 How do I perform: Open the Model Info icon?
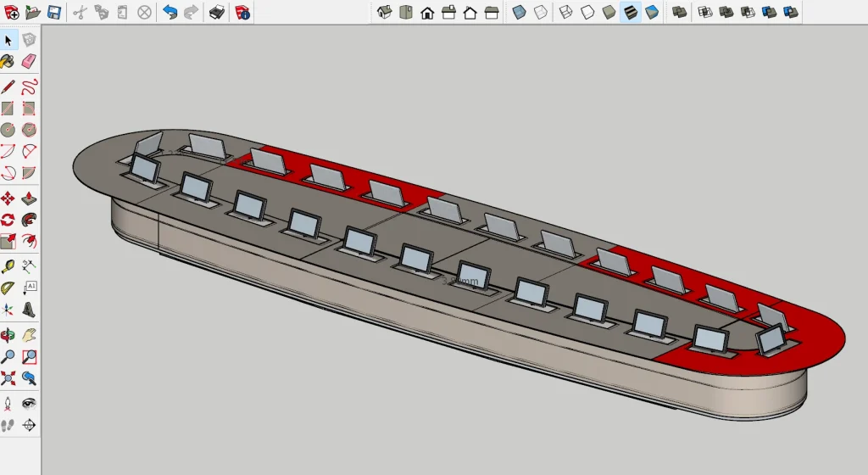(x=242, y=12)
